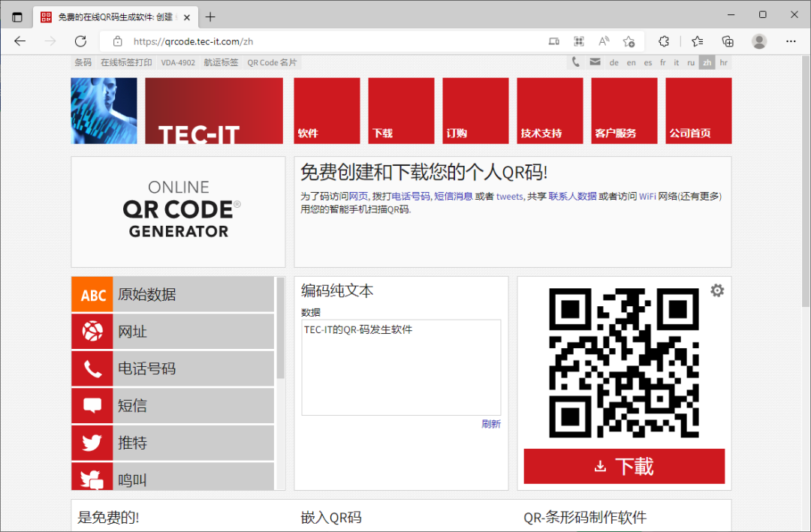
Task: Click the 电话号码 link in description
Action: pos(411,197)
